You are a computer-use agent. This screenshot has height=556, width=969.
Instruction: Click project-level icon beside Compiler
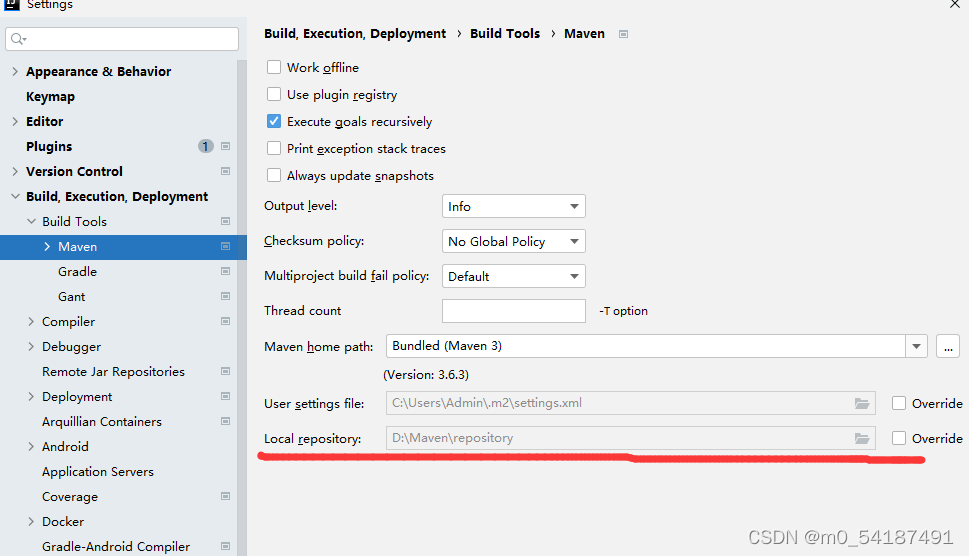226,321
